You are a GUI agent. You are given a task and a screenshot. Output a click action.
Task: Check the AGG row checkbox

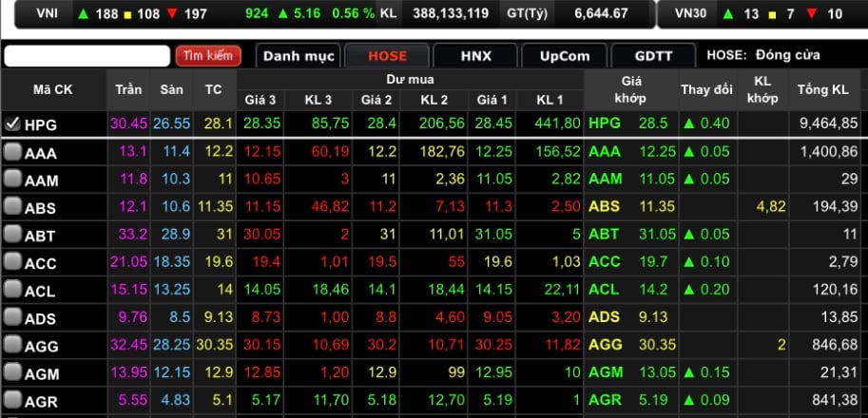(12, 345)
